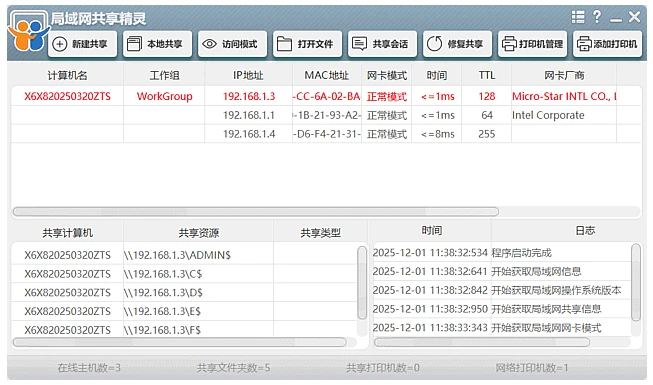Select the 192.168.1.1 host row
This screenshot has width=653, height=385.
coord(326,115)
